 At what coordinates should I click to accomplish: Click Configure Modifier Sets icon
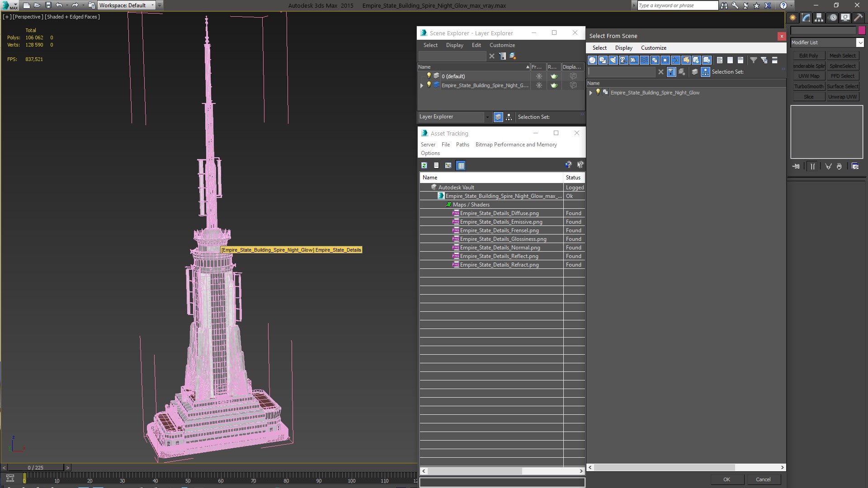[x=855, y=166]
